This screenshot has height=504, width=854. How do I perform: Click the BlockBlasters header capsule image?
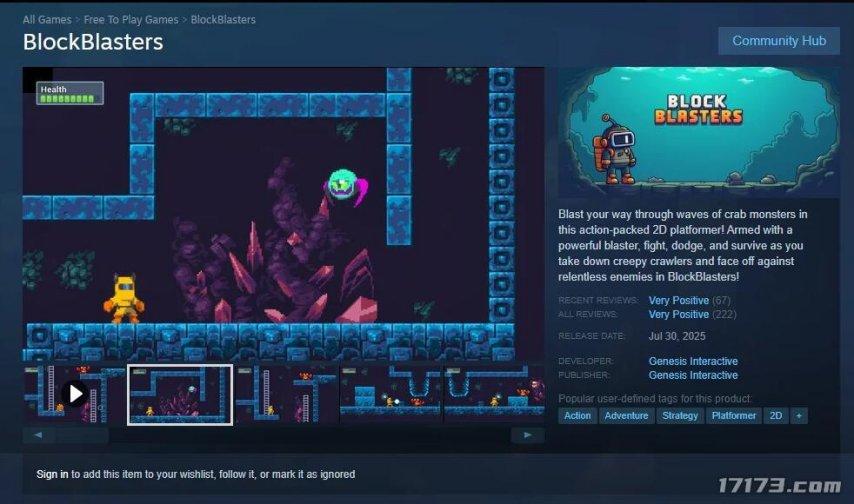[699, 132]
